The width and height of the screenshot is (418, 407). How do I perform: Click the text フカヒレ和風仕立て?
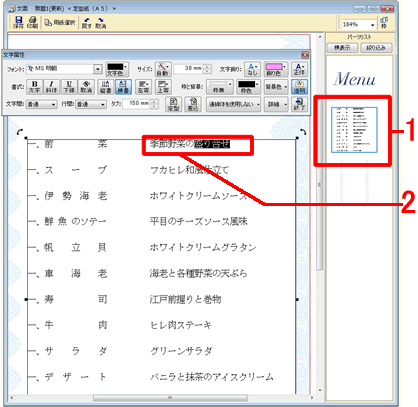(x=189, y=170)
